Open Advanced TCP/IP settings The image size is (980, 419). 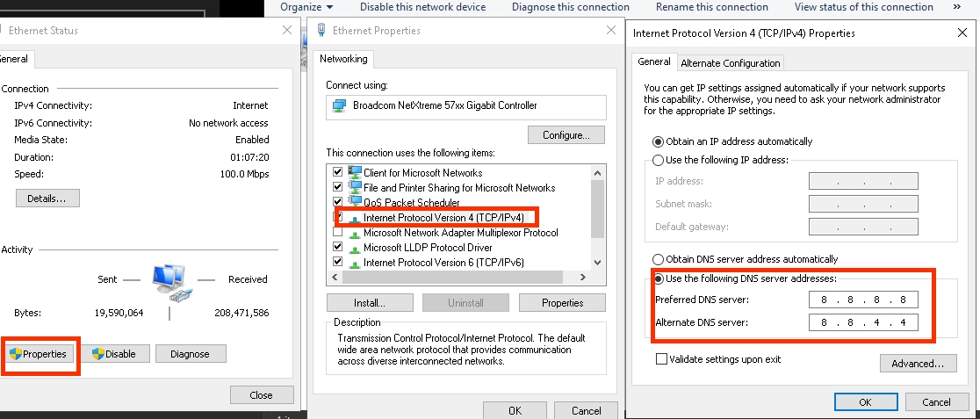pyautogui.click(x=918, y=364)
